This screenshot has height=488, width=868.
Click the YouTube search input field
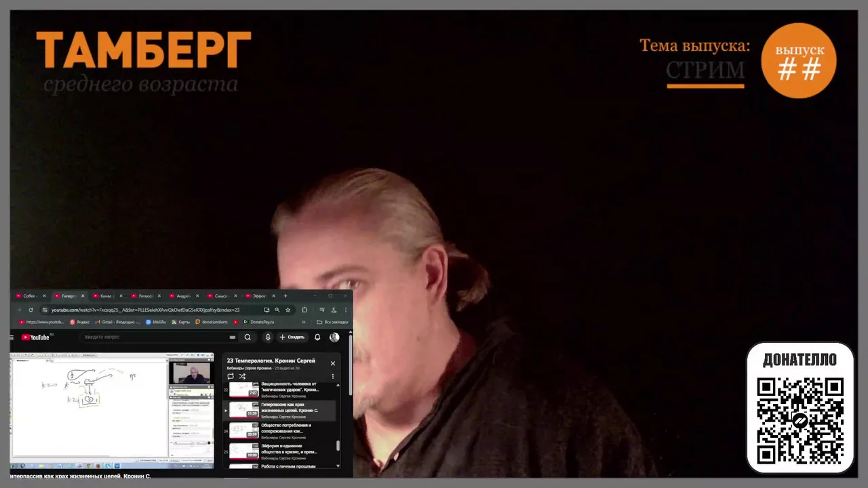point(156,337)
